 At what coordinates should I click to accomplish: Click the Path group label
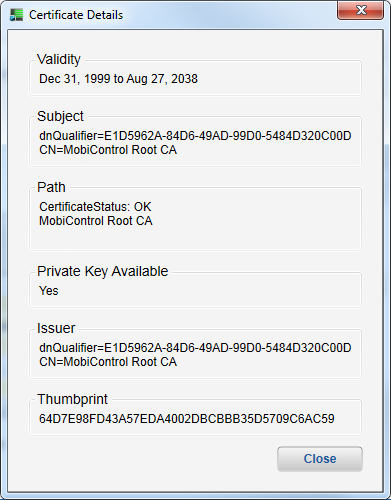(51, 187)
